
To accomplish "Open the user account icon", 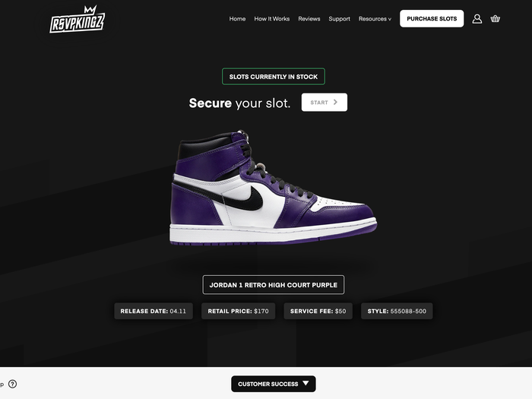I will (477, 19).
